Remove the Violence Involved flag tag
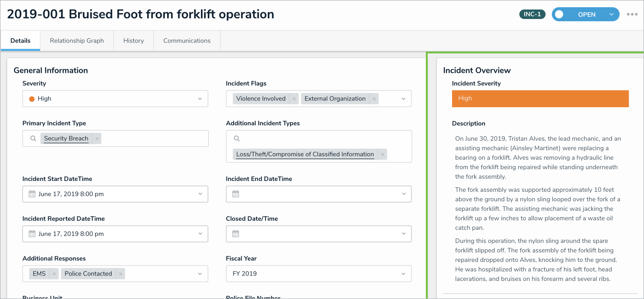This screenshot has height=299, width=644. click(294, 99)
